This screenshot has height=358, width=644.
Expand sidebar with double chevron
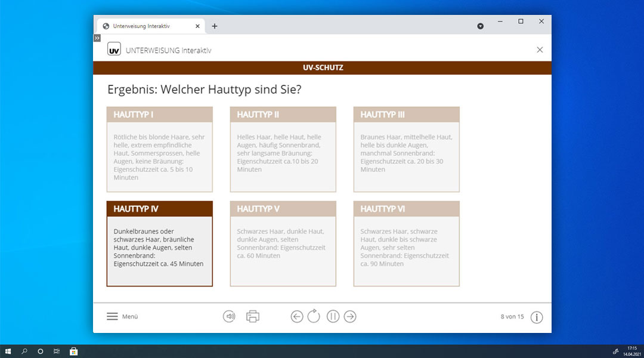pos(97,38)
